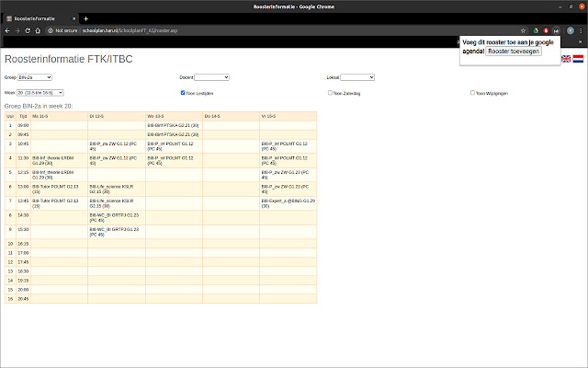Bookmark this page with the star icon

click(523, 30)
